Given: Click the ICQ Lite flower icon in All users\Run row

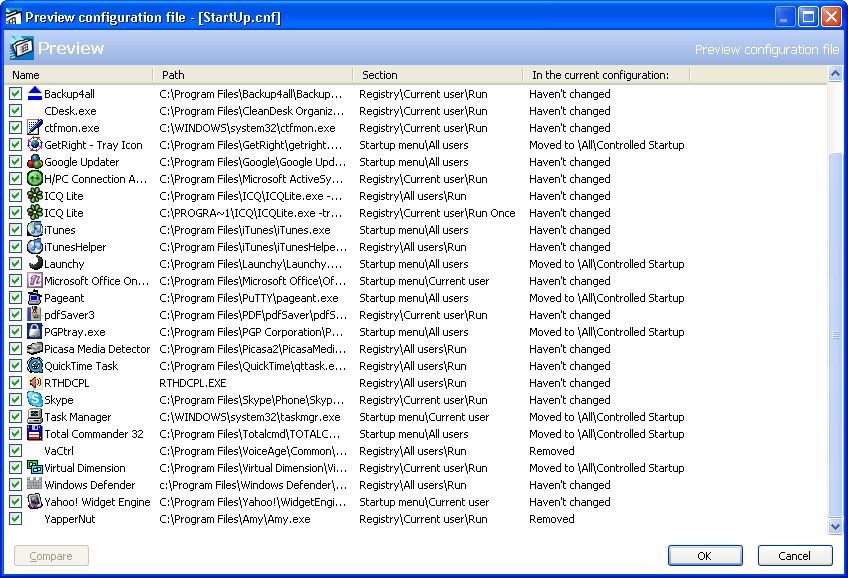Looking at the screenshot, I should pos(35,196).
